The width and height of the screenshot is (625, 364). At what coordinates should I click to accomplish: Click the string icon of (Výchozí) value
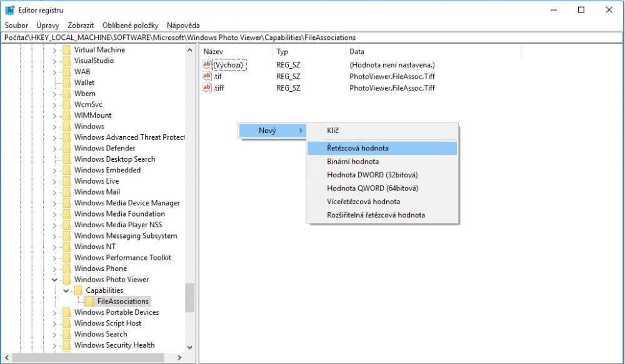point(207,65)
